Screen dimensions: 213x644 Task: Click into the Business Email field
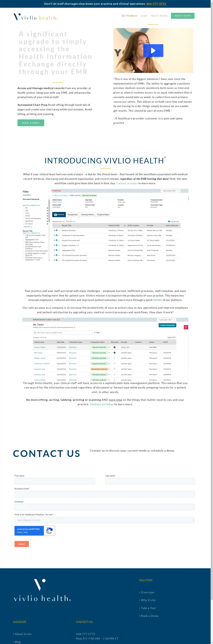[x=104, y=494]
